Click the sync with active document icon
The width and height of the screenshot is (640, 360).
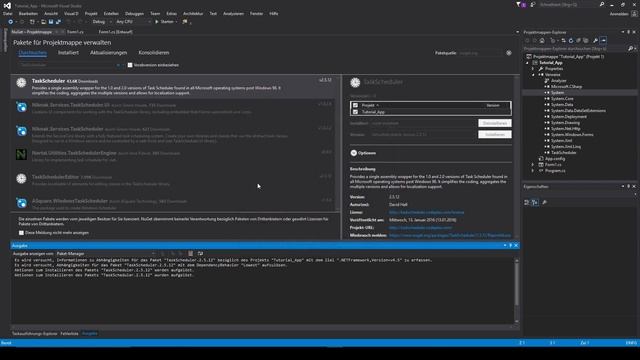click(563, 40)
